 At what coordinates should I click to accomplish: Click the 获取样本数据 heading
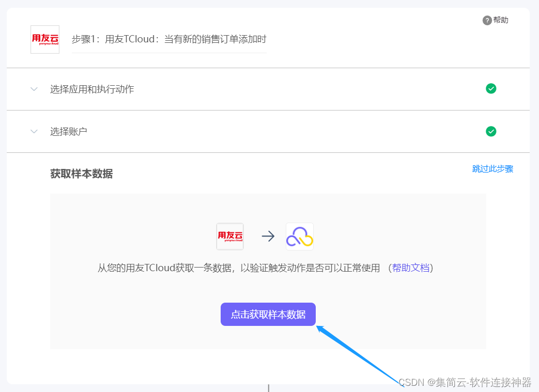click(82, 174)
